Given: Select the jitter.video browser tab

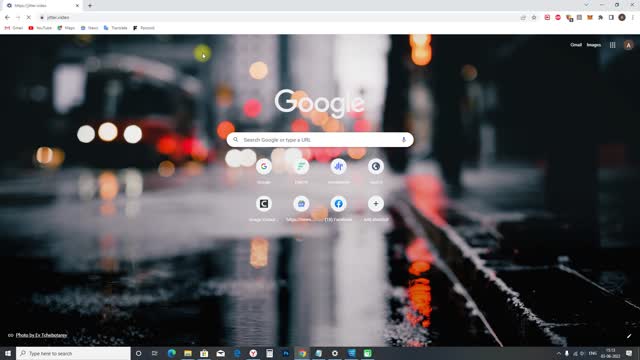Looking at the screenshot, I should (41, 6).
